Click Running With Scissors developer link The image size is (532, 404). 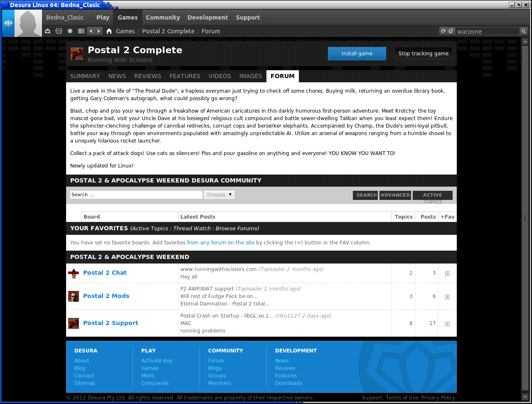pyautogui.click(x=120, y=60)
